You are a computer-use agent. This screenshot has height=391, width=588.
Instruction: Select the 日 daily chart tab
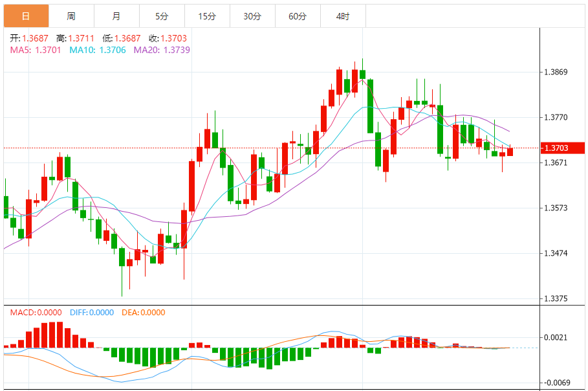tap(27, 16)
